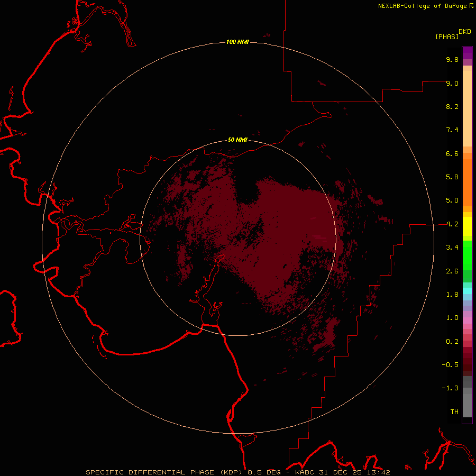Click the 31 DEC 25 date text
This screenshot has width=476, height=476.
click(341, 472)
